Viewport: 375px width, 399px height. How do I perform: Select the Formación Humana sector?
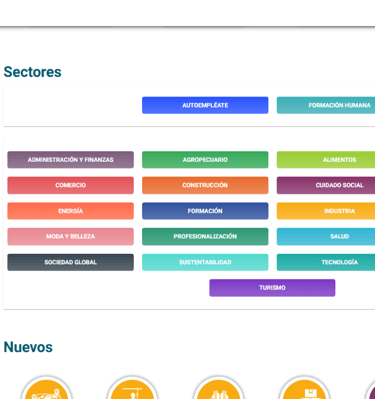pos(326,105)
